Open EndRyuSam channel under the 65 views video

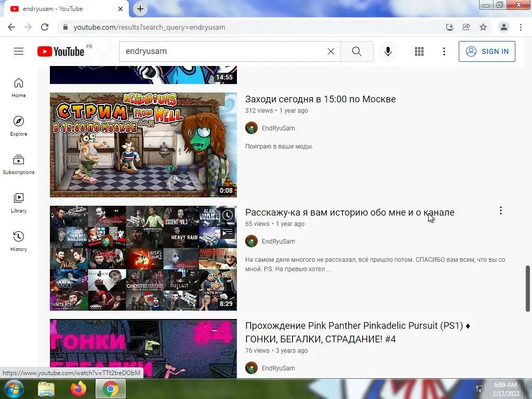278,242
